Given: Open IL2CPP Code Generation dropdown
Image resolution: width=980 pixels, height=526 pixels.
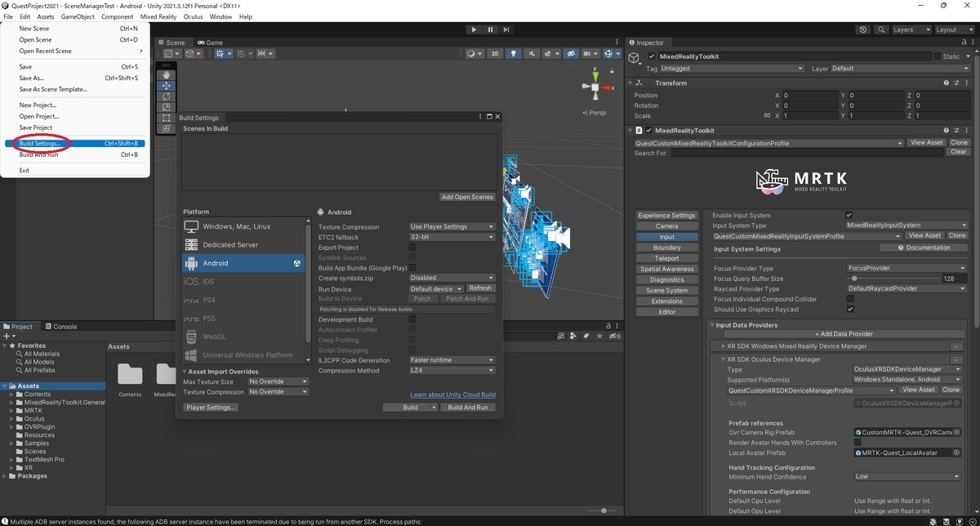Looking at the screenshot, I should (452, 360).
